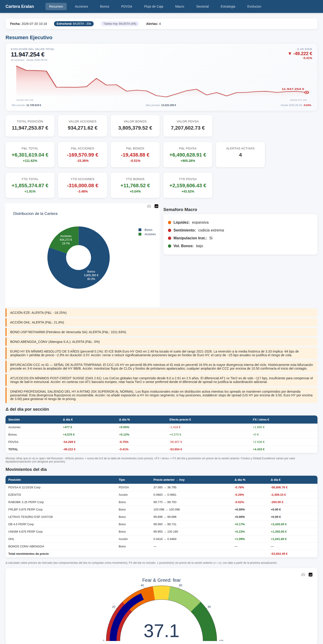
Task: Switch to the PDVSA tab
Action: click(127, 6)
